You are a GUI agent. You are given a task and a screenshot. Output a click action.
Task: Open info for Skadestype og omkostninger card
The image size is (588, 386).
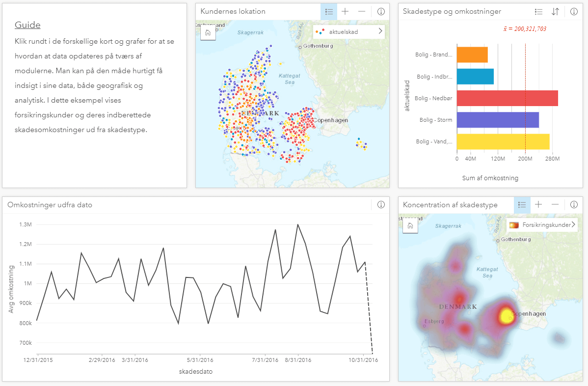(x=574, y=12)
